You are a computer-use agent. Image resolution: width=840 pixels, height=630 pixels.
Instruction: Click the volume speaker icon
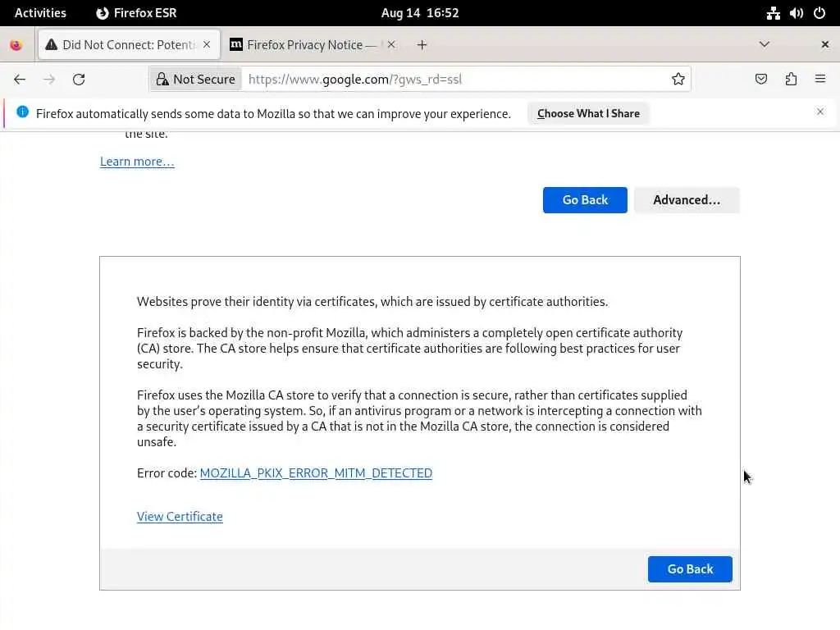(x=796, y=13)
